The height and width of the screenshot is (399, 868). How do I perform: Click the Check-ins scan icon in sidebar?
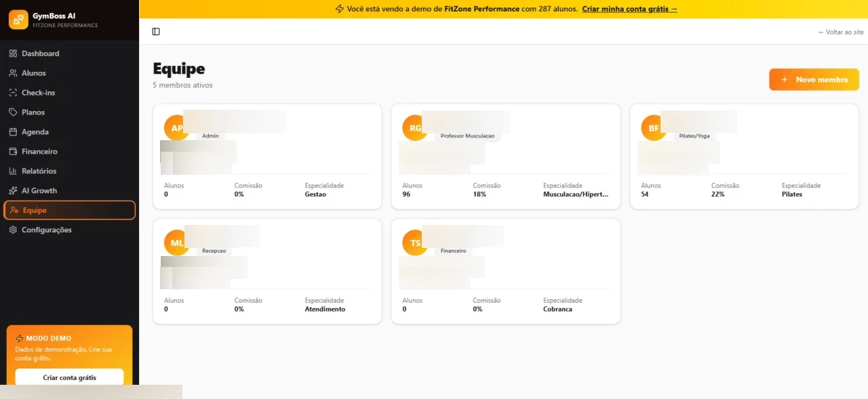[x=13, y=93]
